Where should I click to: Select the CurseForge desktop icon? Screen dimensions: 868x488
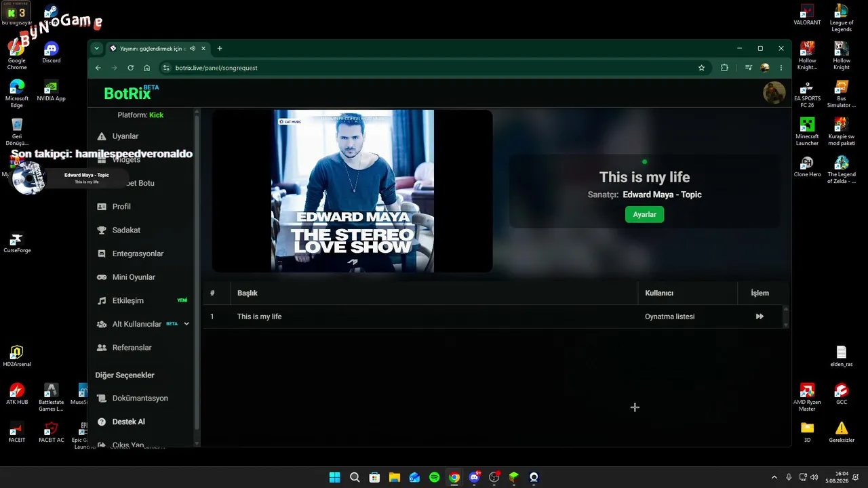(17, 243)
